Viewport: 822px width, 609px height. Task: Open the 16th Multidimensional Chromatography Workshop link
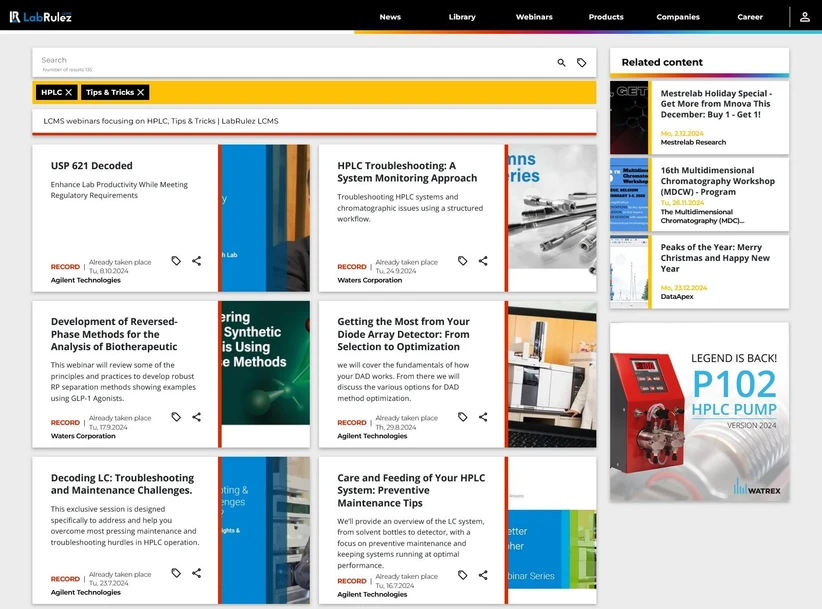pos(717,181)
